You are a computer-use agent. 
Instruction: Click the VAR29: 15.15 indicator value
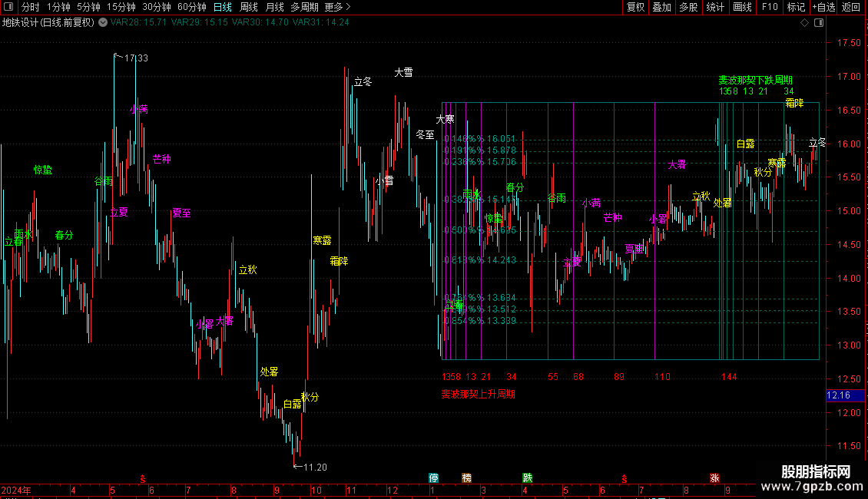pyautogui.click(x=199, y=22)
